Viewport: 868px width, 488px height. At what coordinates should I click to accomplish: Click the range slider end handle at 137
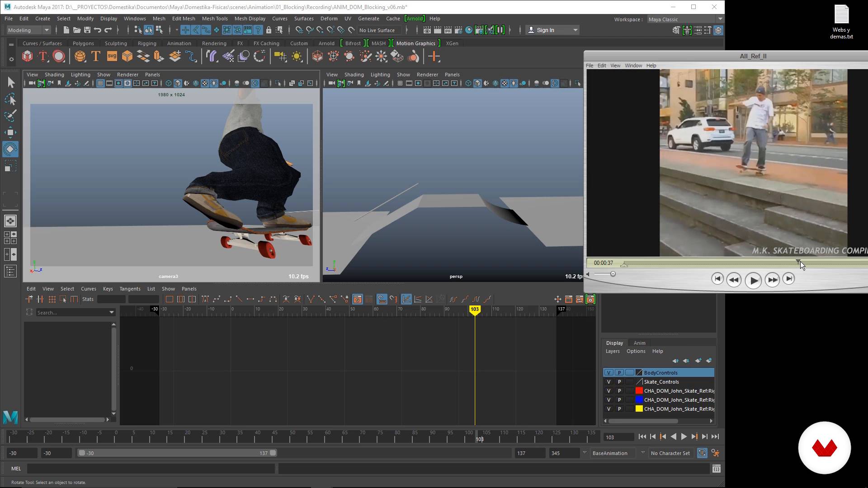point(273,453)
